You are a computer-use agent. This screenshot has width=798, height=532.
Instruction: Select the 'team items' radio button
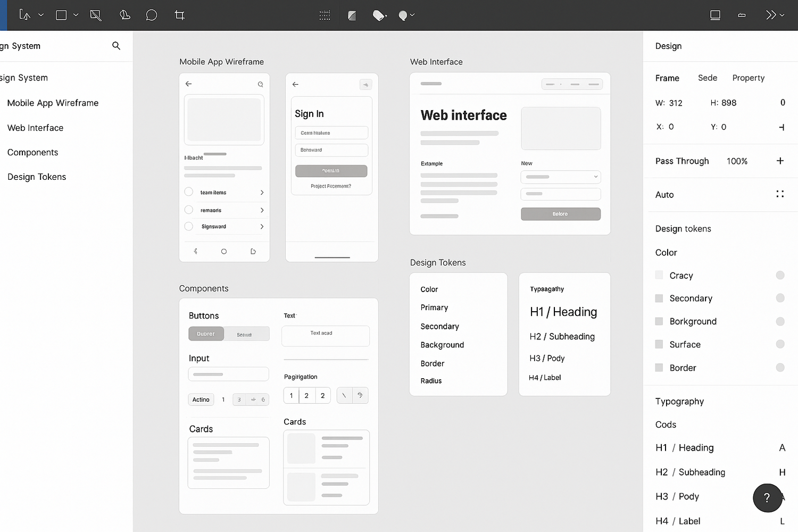click(x=189, y=192)
